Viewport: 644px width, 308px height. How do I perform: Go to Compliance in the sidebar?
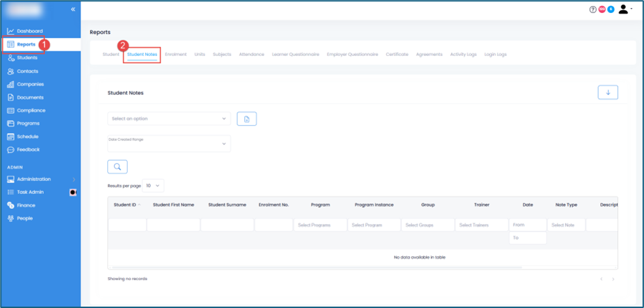click(x=31, y=111)
